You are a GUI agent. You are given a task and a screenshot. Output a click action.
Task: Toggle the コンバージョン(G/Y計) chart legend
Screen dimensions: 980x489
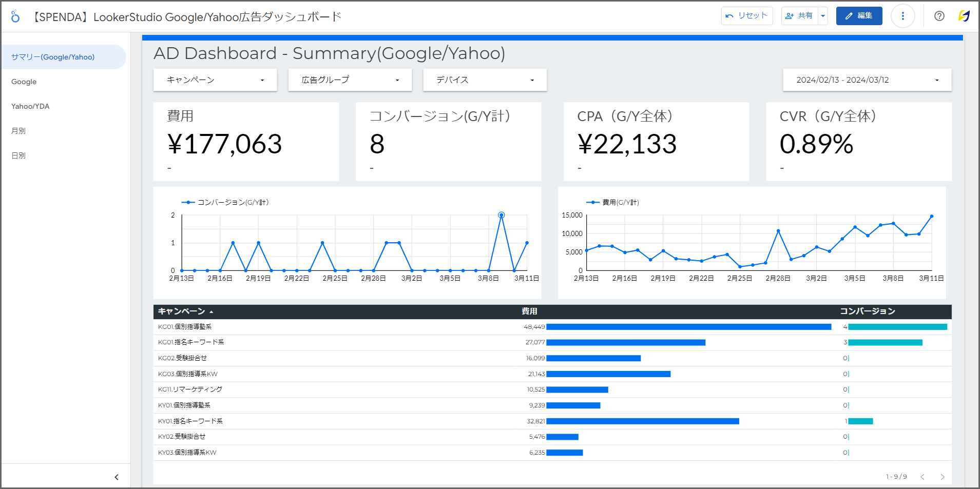[x=226, y=202]
